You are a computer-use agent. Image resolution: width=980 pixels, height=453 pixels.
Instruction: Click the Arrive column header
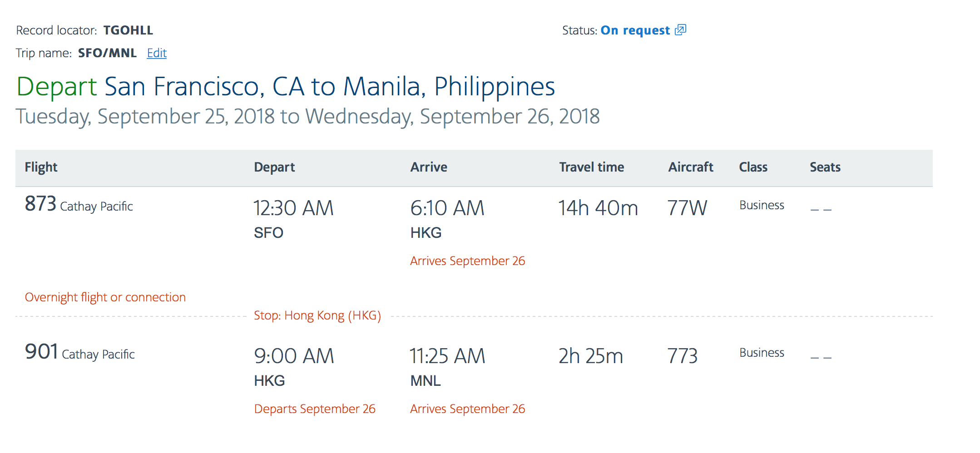pos(429,167)
